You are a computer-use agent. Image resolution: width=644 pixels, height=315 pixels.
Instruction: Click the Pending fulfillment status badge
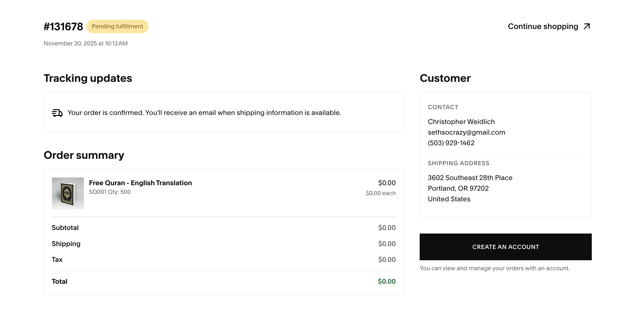pyautogui.click(x=117, y=26)
